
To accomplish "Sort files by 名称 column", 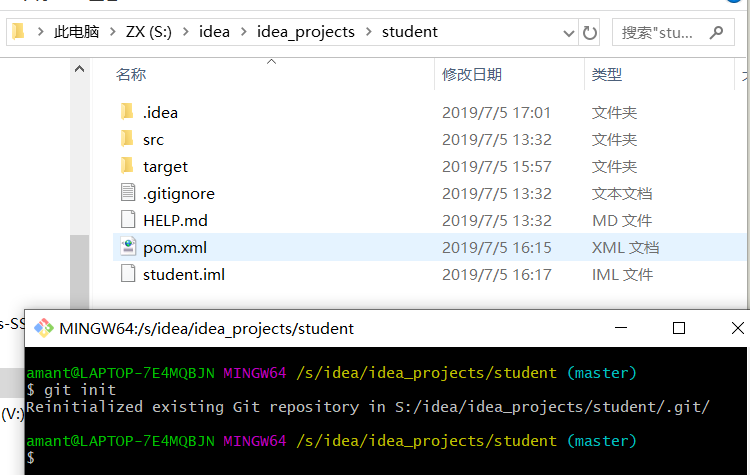I will [x=131, y=74].
